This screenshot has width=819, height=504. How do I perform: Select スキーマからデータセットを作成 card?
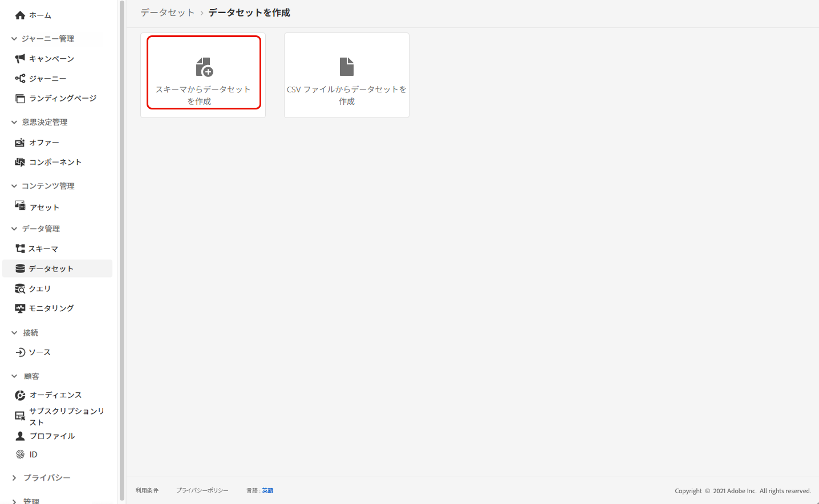click(x=204, y=75)
